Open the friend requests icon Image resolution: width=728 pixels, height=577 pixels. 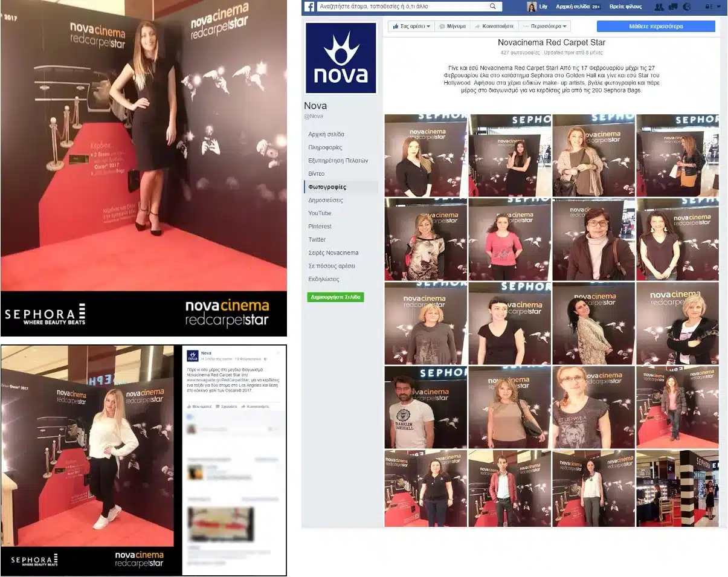[659, 7]
